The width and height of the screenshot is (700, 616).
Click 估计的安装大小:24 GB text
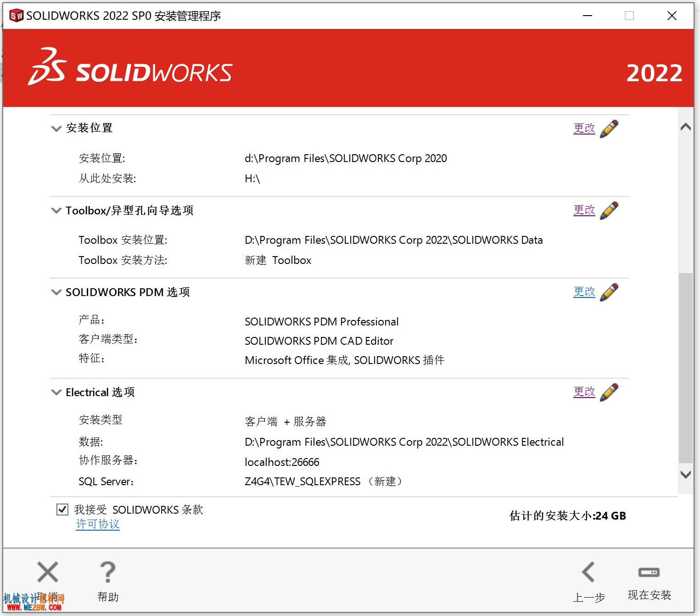568,516
